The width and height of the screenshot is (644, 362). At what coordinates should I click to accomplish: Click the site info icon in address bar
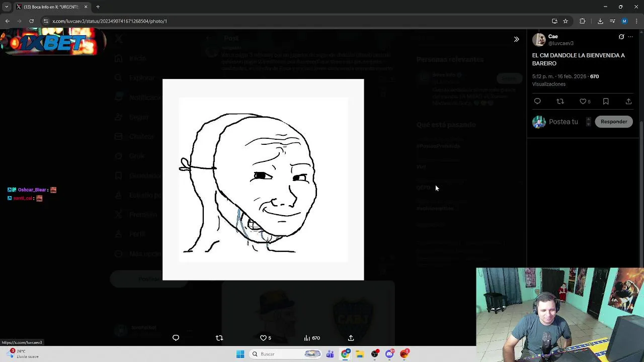pos(46,21)
